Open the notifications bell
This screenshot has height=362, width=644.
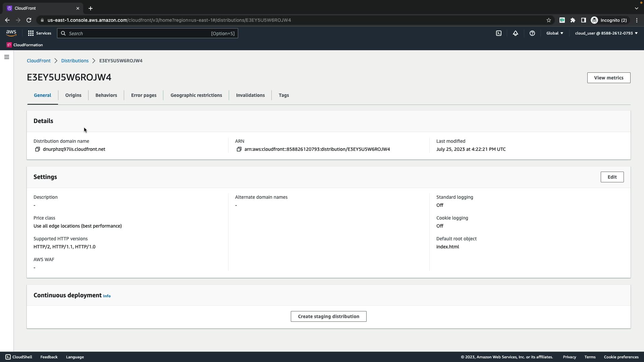516,33
